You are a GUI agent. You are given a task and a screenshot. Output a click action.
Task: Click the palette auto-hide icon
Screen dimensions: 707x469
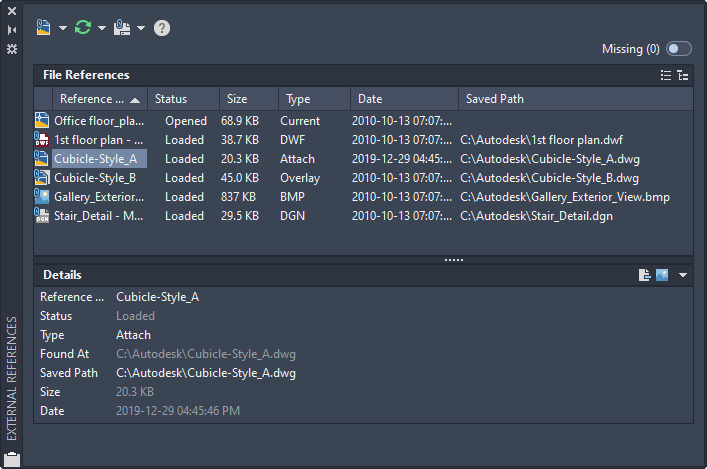point(12,30)
